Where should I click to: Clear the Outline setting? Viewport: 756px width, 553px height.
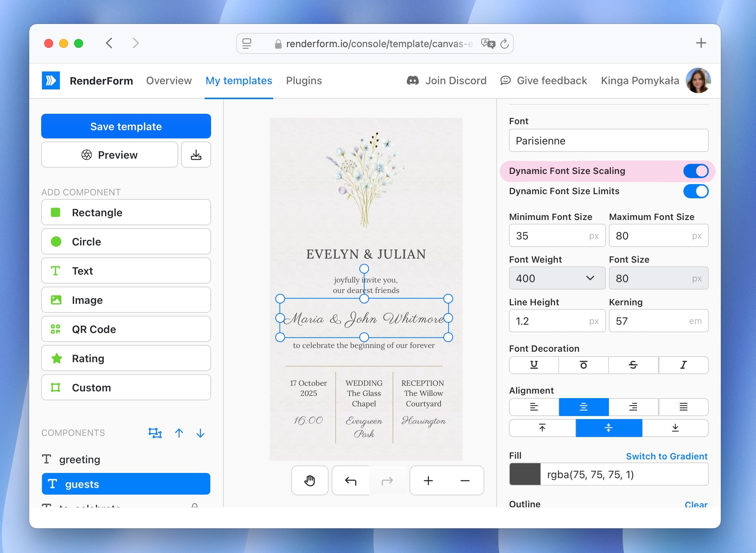pyautogui.click(x=696, y=504)
